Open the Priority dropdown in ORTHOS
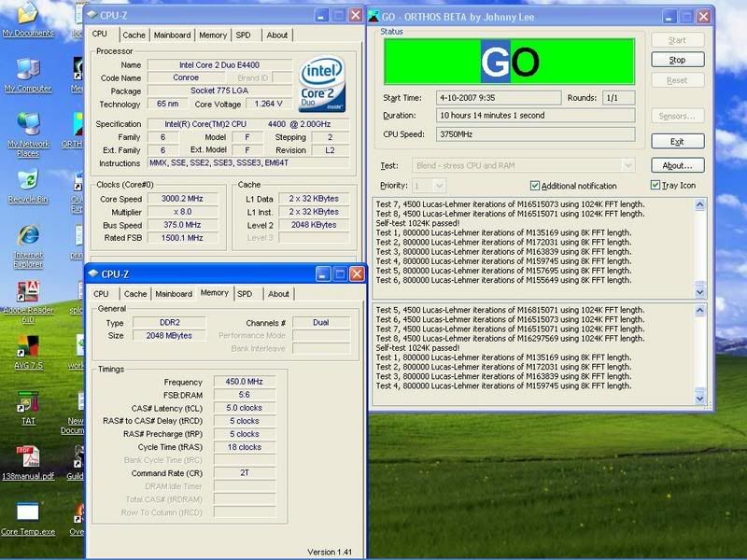This screenshot has height=560, width=747. (x=439, y=185)
